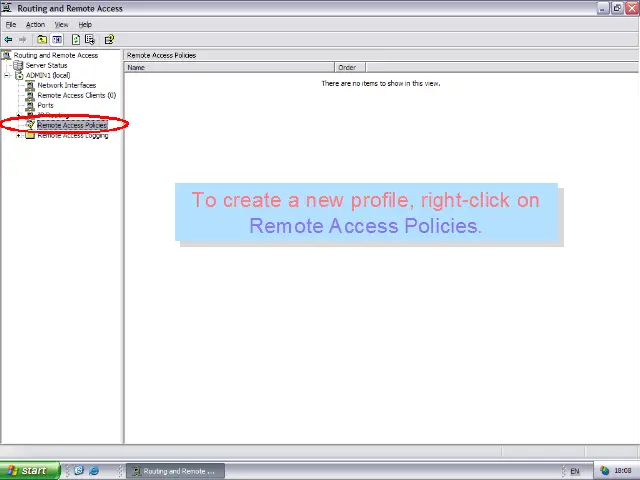640x480 pixels.
Task: Open the Help menu
Action: pyautogui.click(x=85, y=24)
